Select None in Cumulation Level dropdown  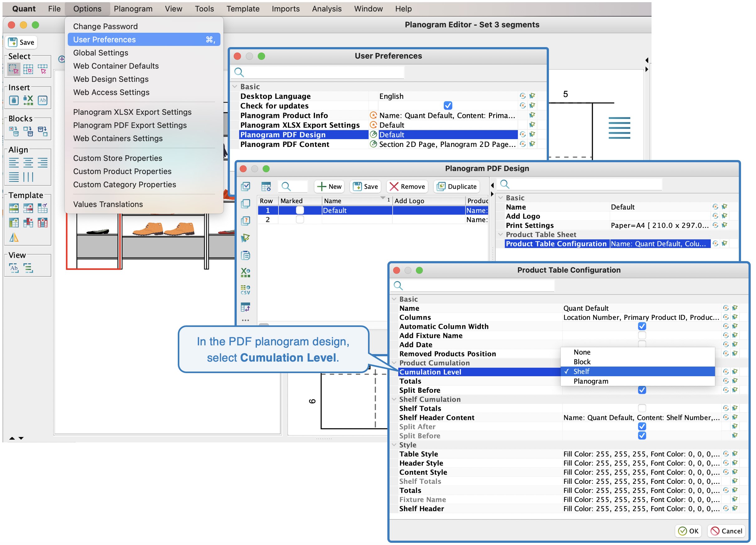coord(638,352)
